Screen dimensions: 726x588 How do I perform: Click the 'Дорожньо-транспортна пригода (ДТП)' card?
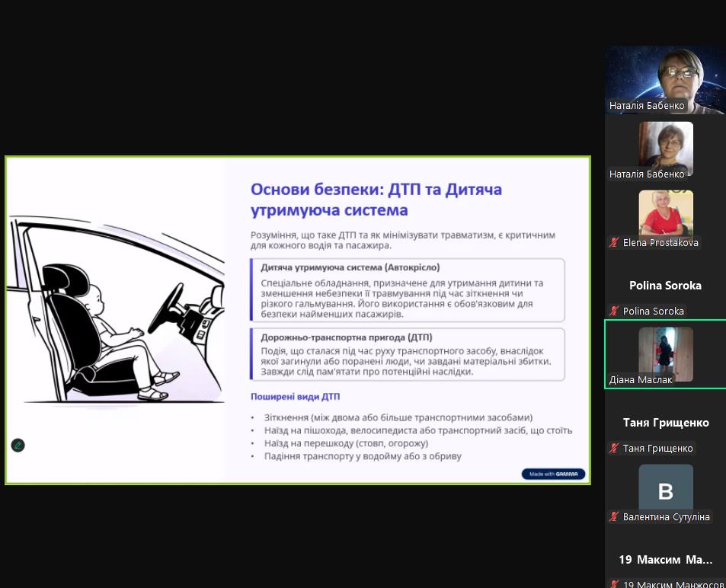point(407,354)
